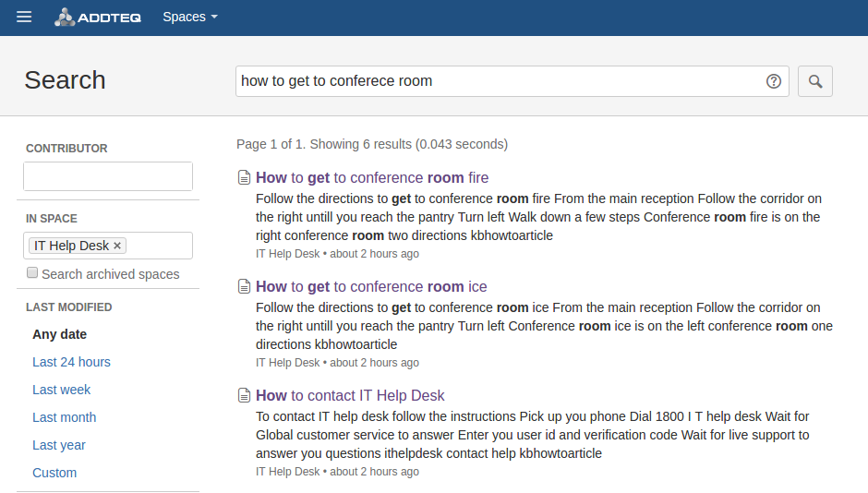Open "How to get to conference room fire"
Viewport: 868px width, 493px height.
tap(372, 178)
